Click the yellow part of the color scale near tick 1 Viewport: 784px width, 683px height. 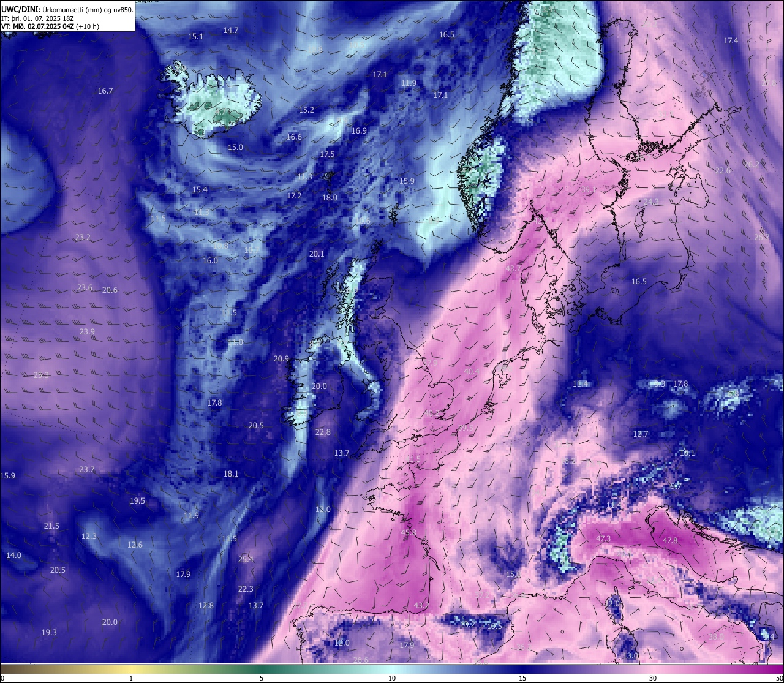click(x=131, y=669)
